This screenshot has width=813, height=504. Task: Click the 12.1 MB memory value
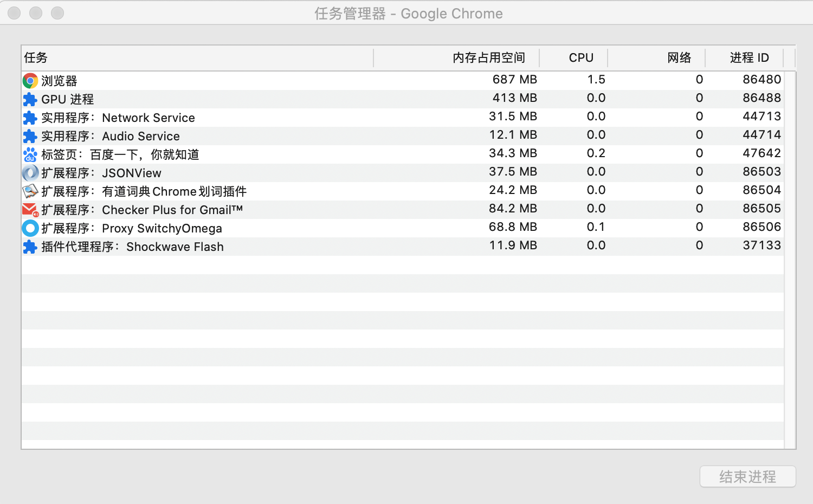tap(513, 135)
